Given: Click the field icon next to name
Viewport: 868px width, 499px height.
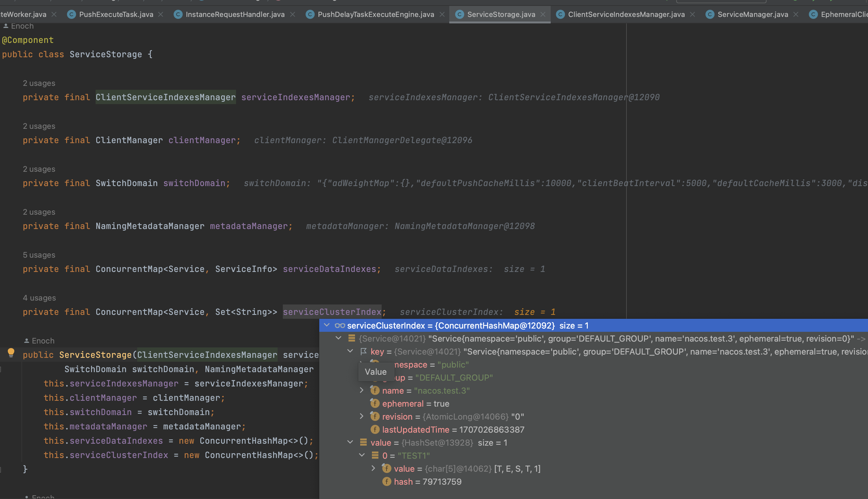Looking at the screenshot, I should [x=375, y=390].
